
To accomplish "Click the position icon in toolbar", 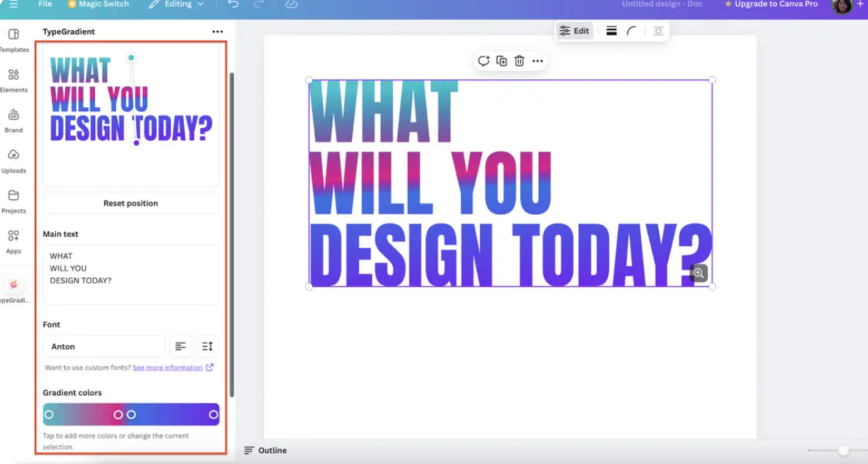I will point(658,31).
